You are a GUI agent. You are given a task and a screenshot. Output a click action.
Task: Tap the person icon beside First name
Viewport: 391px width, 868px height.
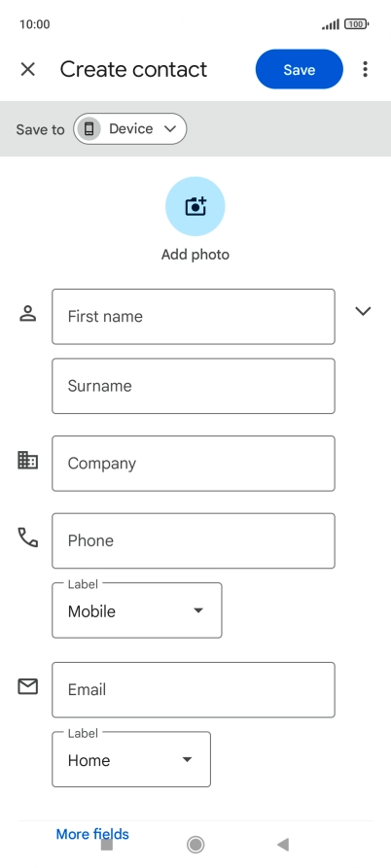click(x=27, y=313)
